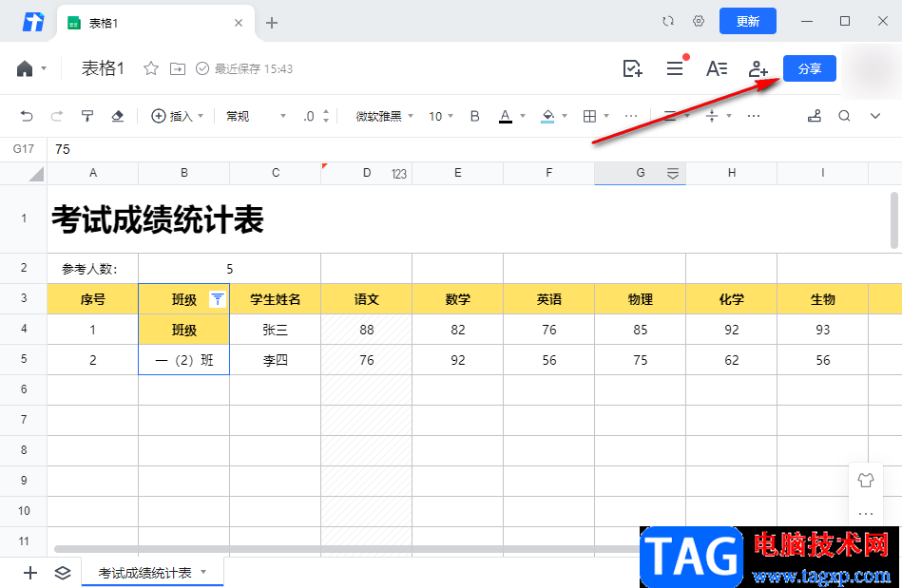Viewport: 902px width, 588px height.
Task: Open the horizontal alignment icon
Action: coord(670,116)
